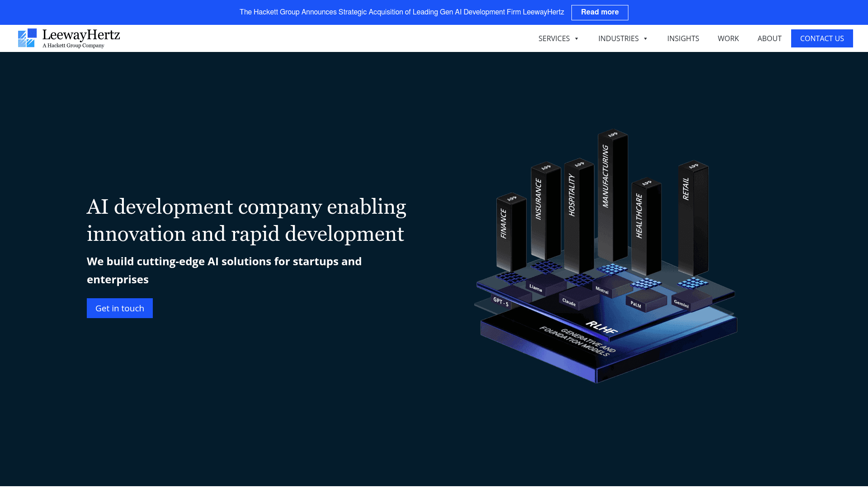The height and width of the screenshot is (488, 868).
Task: Open the Hackett Group acquisition announcement link
Action: (x=401, y=12)
